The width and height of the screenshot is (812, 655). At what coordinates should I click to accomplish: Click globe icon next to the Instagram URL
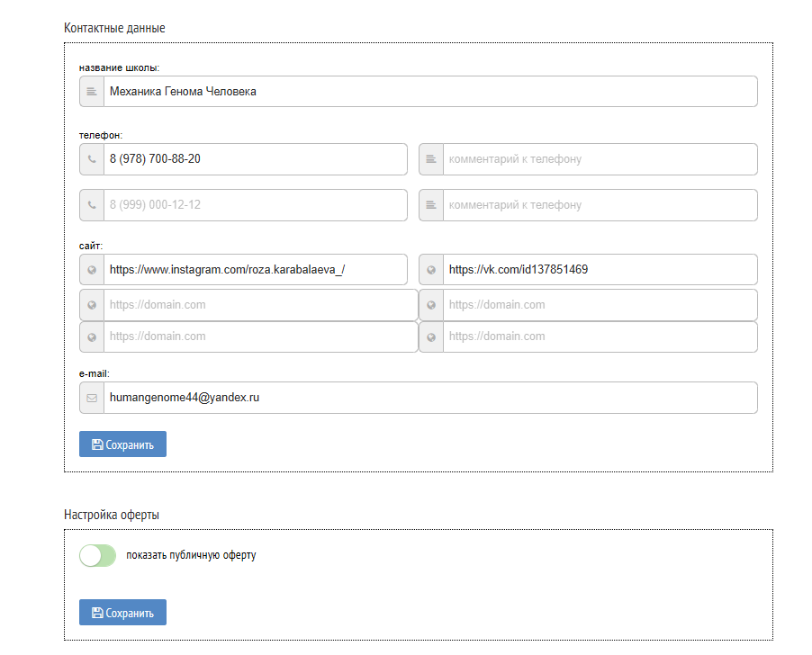[92, 270]
